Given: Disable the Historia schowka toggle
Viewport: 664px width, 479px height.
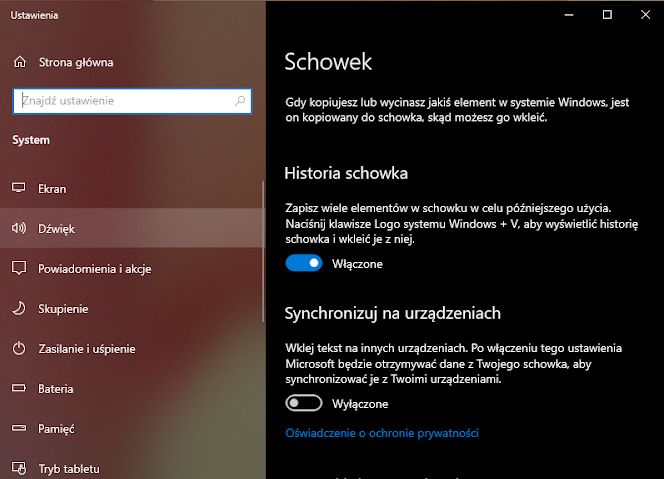Looking at the screenshot, I should tap(304, 263).
